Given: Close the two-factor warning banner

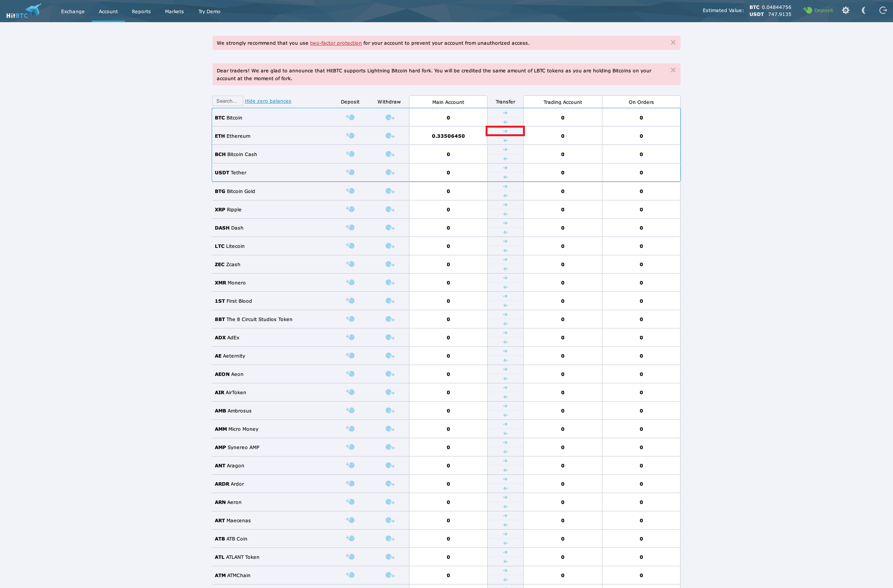Looking at the screenshot, I should (x=673, y=42).
